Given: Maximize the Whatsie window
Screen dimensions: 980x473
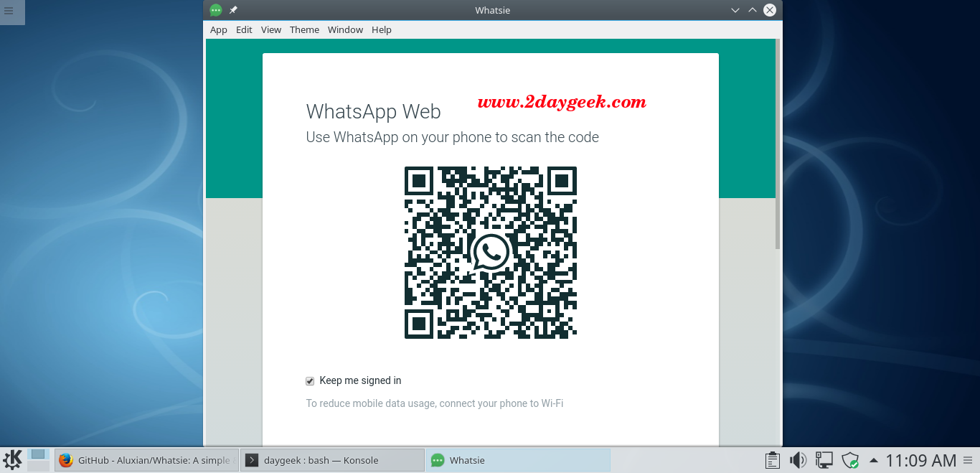Looking at the screenshot, I should (753, 10).
